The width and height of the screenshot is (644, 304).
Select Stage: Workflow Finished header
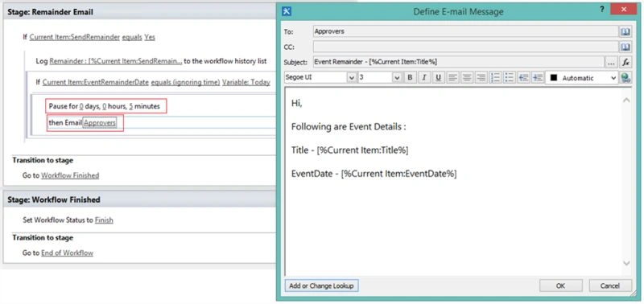(x=139, y=199)
